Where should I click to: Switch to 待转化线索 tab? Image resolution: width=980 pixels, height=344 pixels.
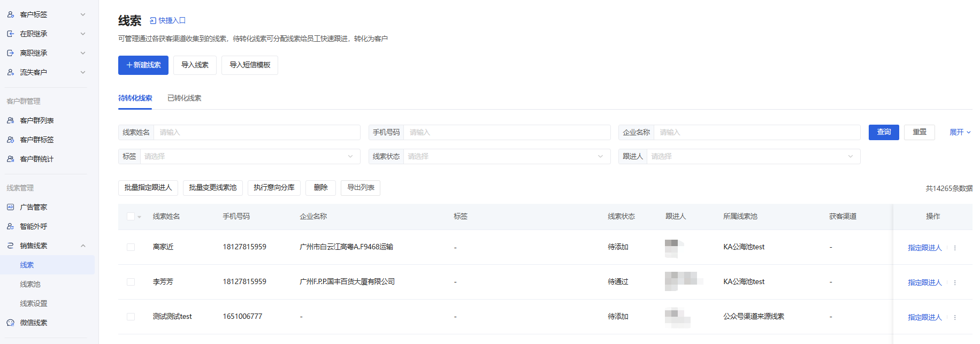[135, 98]
